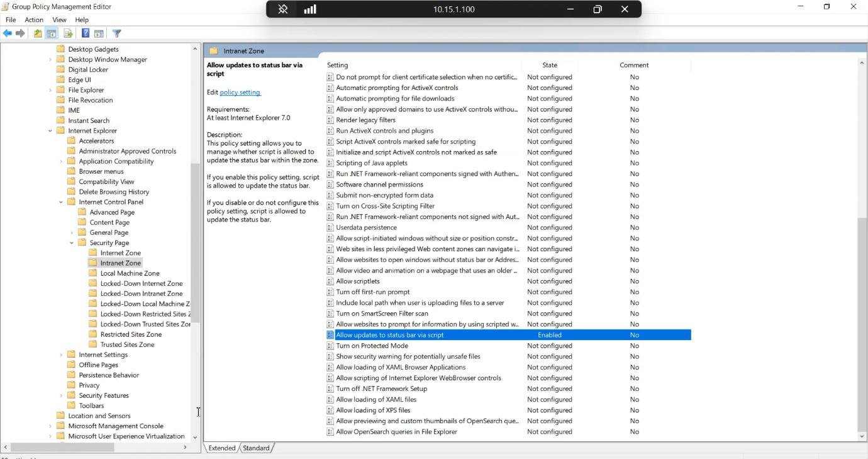The height and width of the screenshot is (459, 868).
Task: Collapse the Internet Explorer tree node
Action: coord(50,131)
